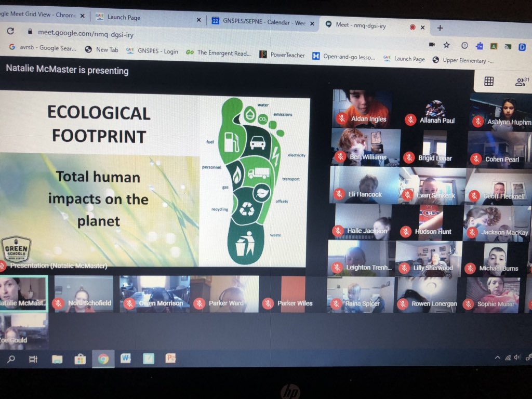Open the notepad app on the taskbar
This screenshot has height=399, width=532.
[149, 358]
